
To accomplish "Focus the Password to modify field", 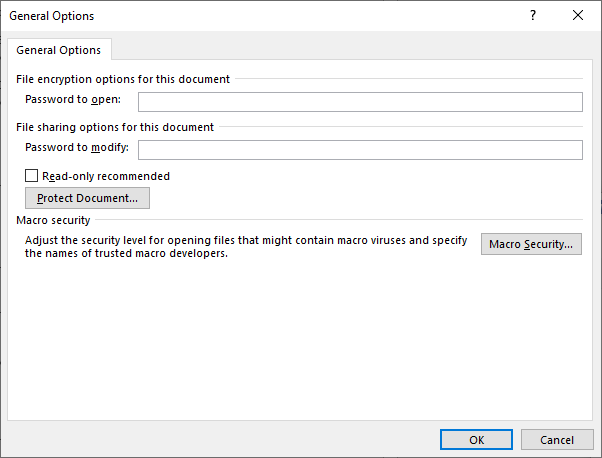I will point(360,150).
